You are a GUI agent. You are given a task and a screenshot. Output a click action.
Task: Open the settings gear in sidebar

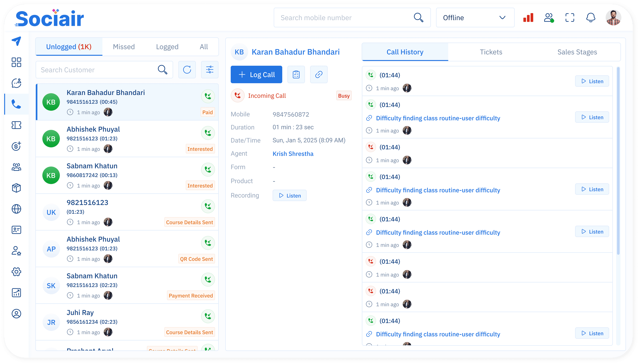[16, 272]
